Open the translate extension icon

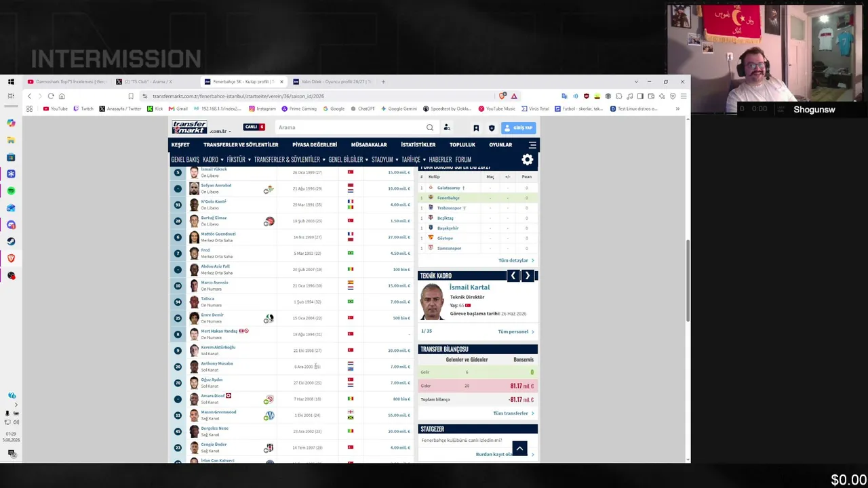tap(564, 96)
